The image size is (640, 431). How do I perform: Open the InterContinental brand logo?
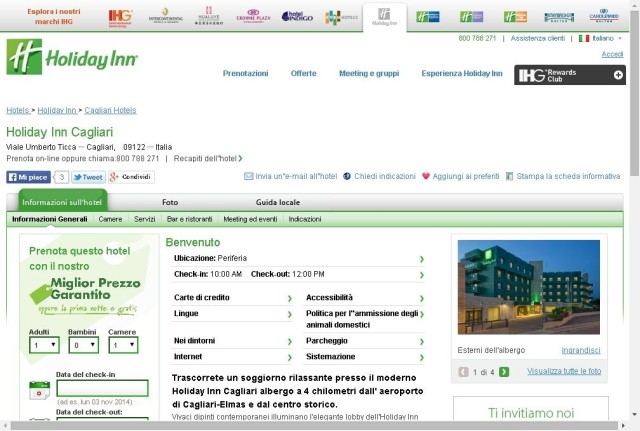pos(165,16)
